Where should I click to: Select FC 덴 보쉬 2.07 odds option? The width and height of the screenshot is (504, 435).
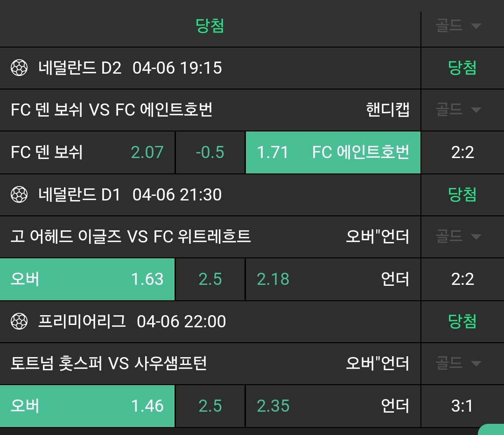[x=87, y=152]
